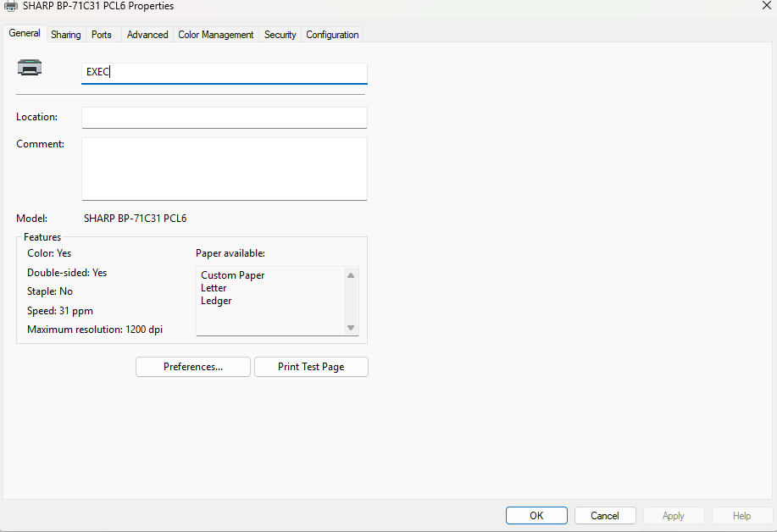Viewport: 777px width, 532px height.
Task: Switch to the Security tab
Action: tap(280, 35)
